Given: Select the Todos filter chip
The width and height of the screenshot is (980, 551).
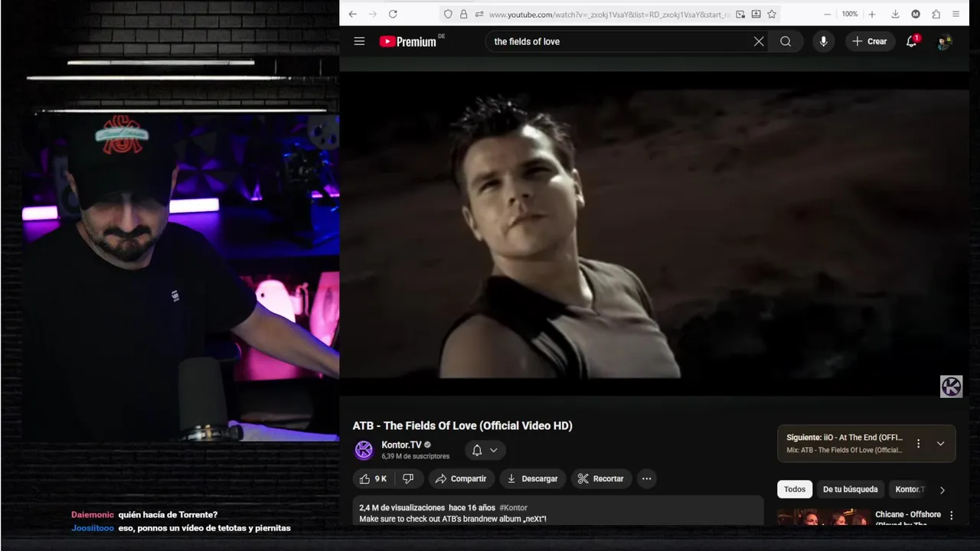Looking at the screenshot, I should (795, 489).
